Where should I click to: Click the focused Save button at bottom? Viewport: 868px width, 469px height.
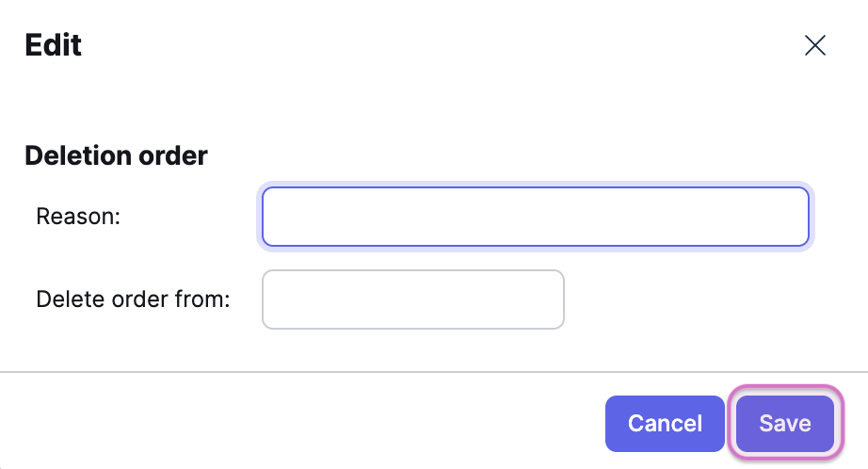[785, 423]
